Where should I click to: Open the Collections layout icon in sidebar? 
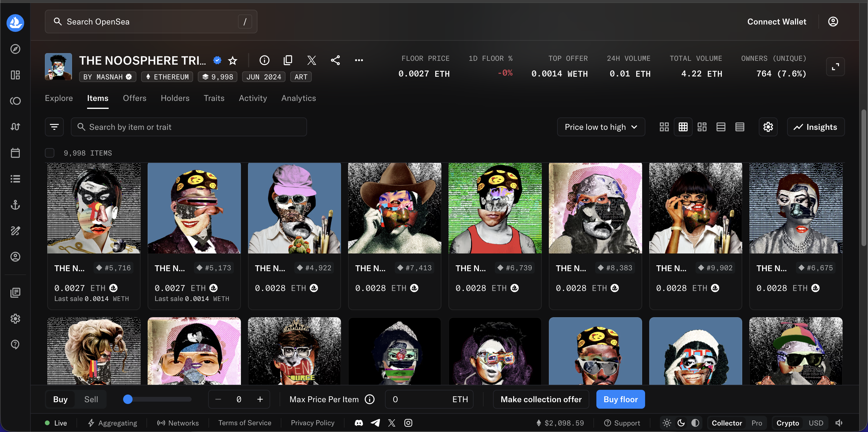click(15, 75)
